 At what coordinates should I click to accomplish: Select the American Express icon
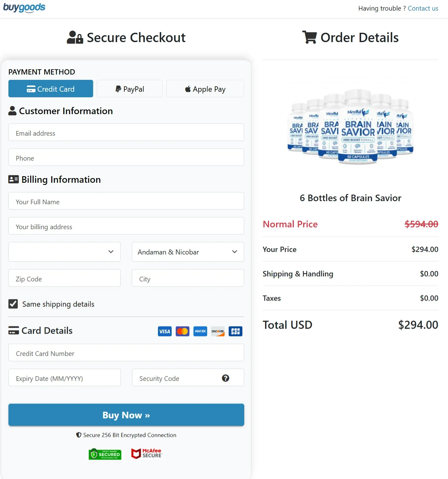[x=200, y=331]
